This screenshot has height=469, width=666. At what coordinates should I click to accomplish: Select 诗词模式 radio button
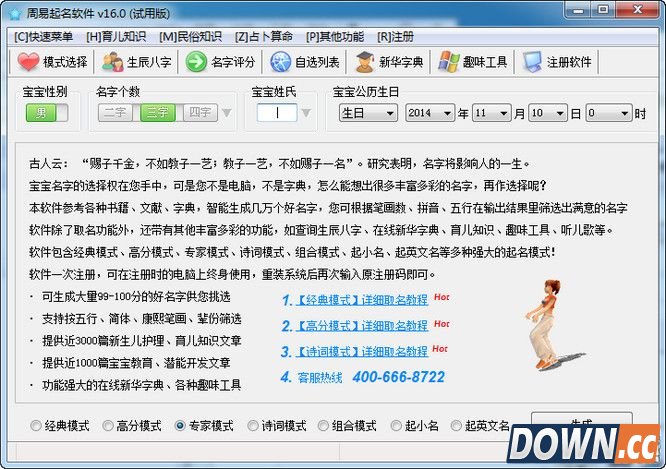253,425
